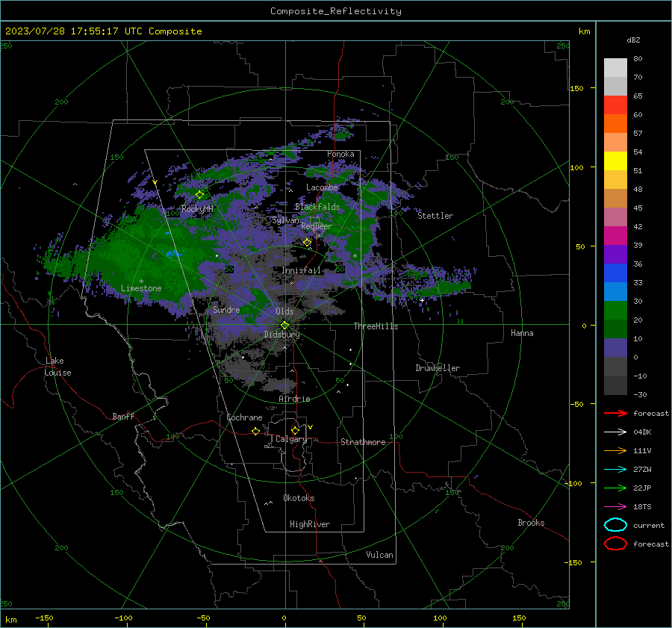Click the Ponoka city label
The image size is (672, 628).
point(340,154)
